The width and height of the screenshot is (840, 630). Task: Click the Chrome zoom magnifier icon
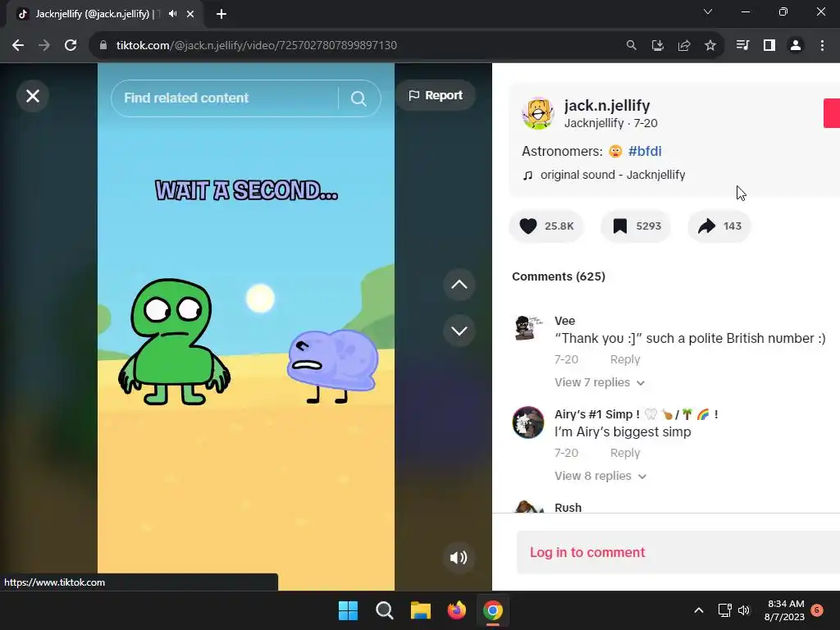pyautogui.click(x=632, y=46)
